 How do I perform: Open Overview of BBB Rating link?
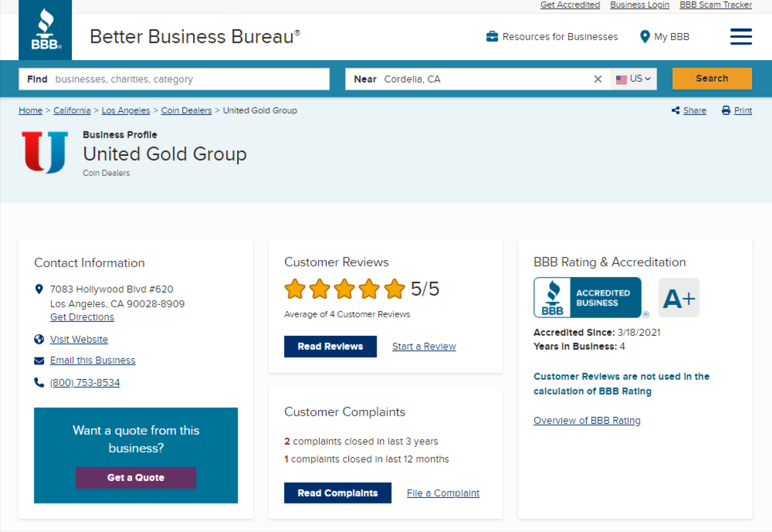(587, 421)
